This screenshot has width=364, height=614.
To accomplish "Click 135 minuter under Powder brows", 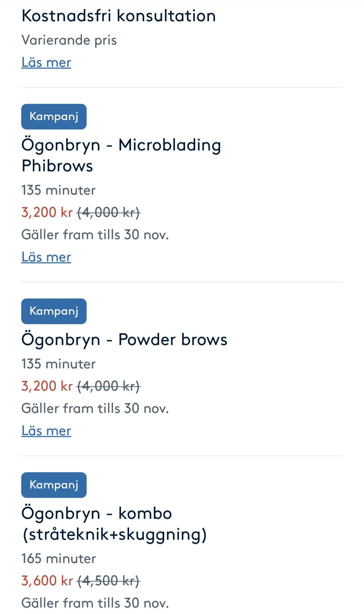I will (58, 364).
